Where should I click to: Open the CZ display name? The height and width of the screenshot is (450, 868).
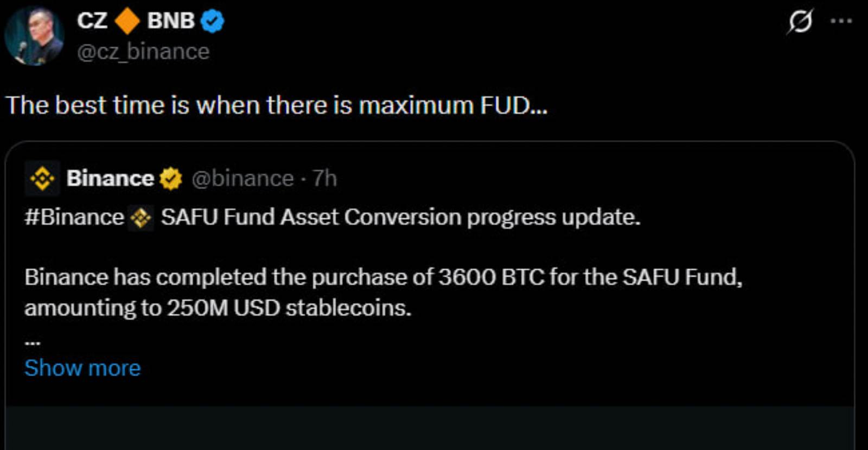click(x=92, y=21)
